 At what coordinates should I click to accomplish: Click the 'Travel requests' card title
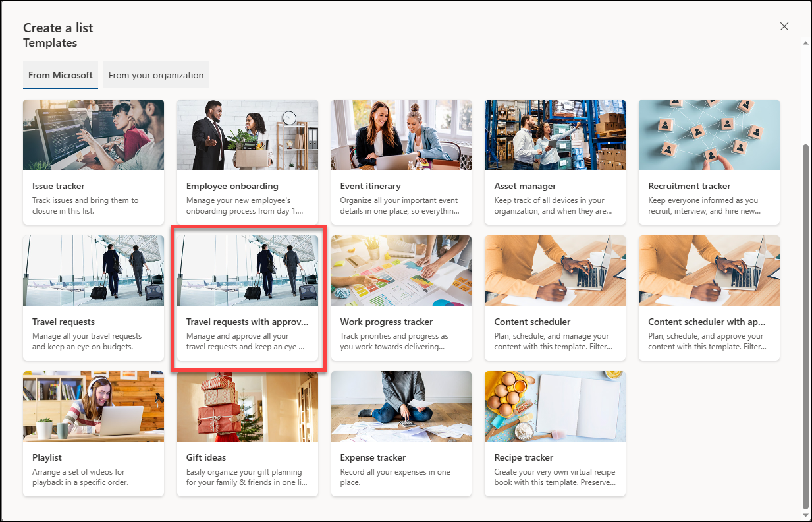point(64,322)
